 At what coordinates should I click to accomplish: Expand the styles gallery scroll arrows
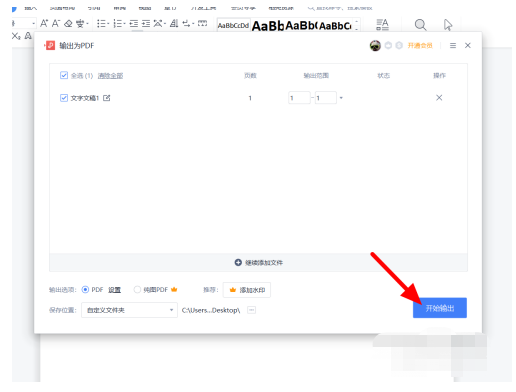tap(357, 25)
